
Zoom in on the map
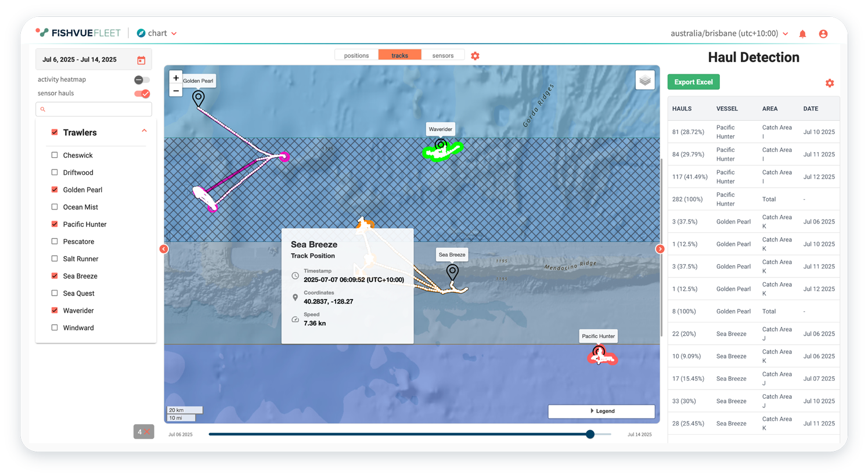[176, 78]
